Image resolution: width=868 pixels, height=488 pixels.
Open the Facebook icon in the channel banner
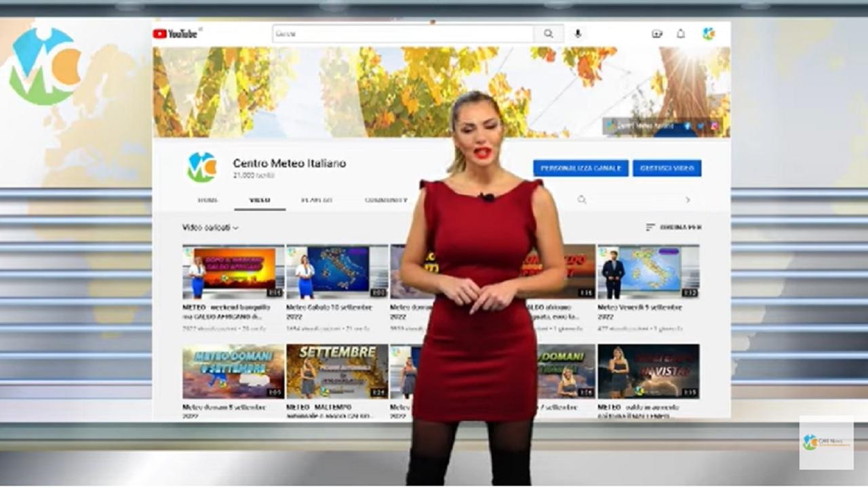[x=687, y=125]
